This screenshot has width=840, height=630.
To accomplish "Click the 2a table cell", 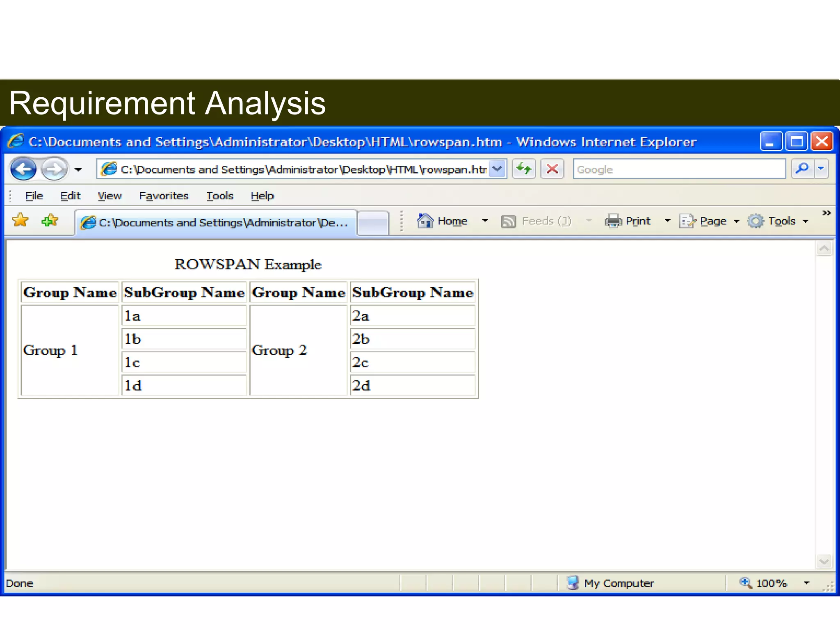I will (413, 316).
